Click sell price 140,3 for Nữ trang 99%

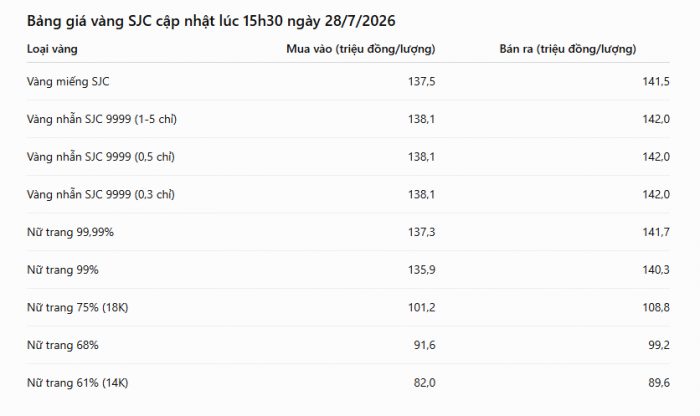pos(656,270)
